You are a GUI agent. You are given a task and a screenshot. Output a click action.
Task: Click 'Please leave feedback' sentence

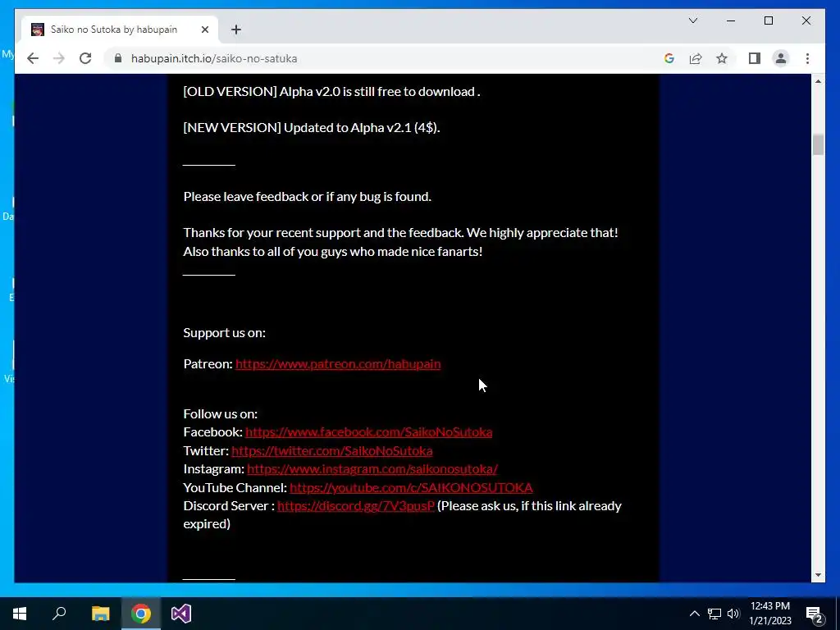[307, 197]
